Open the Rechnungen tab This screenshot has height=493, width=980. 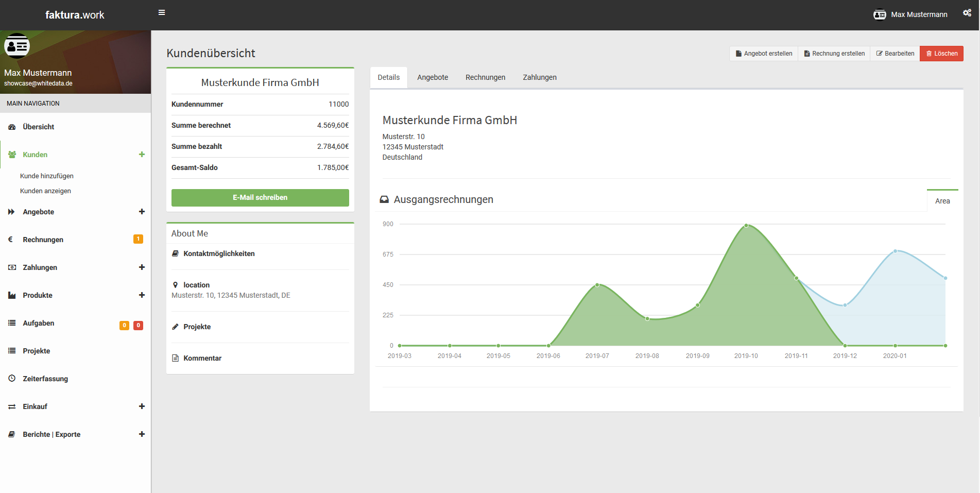click(486, 77)
